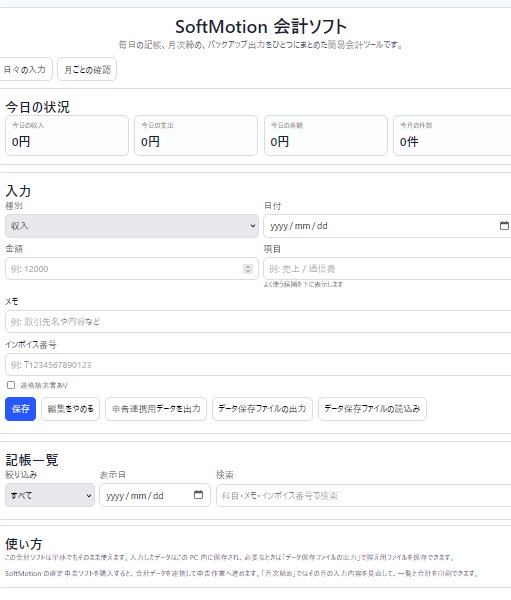The height and width of the screenshot is (600, 511).
Task: Open the 日々の入力 tab
Action: (24, 69)
